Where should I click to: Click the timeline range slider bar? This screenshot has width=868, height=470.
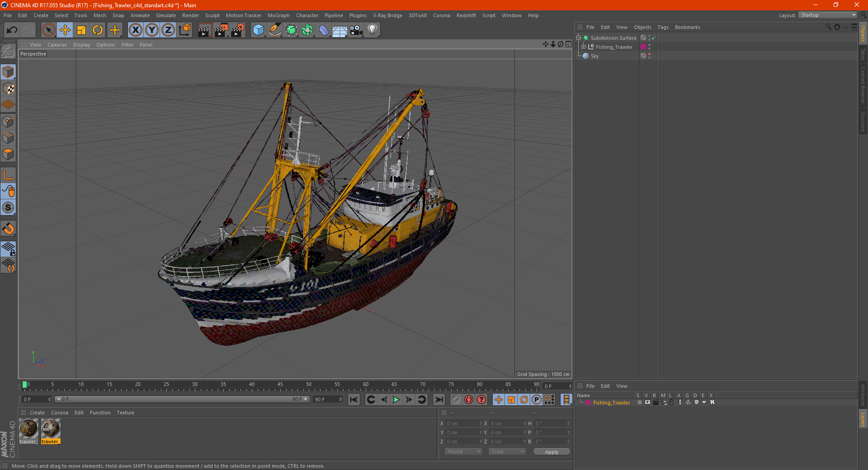coord(182,399)
